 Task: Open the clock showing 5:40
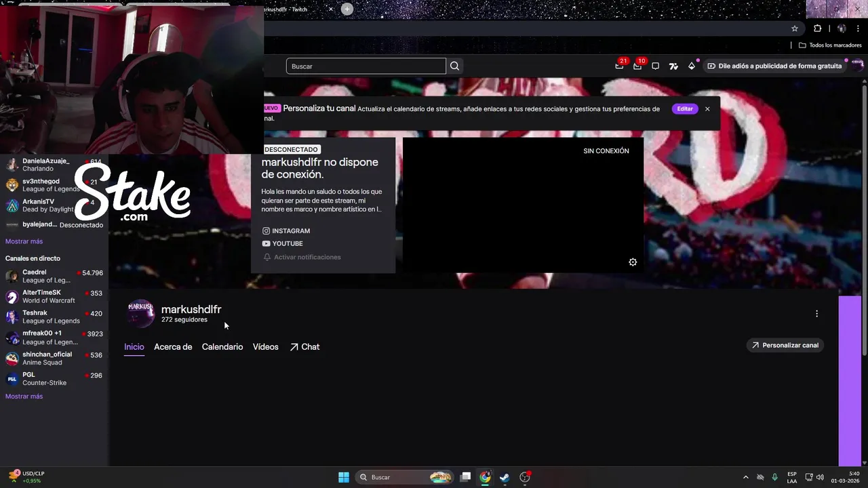click(x=845, y=477)
